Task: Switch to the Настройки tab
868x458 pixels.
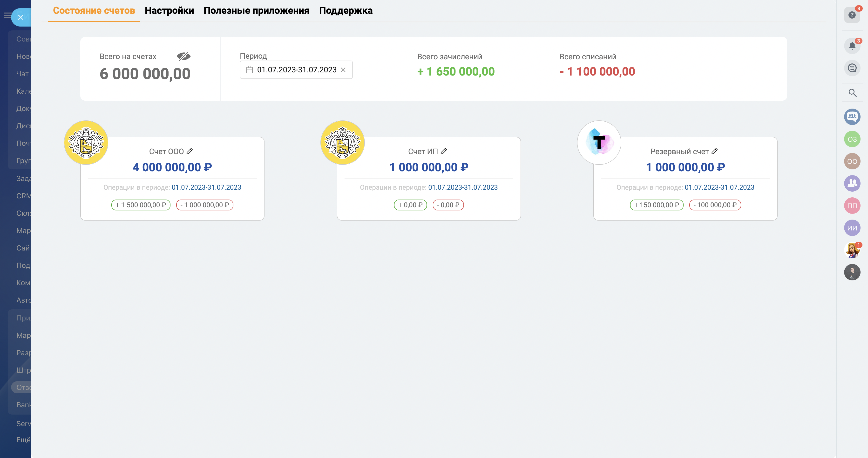Action: 169,11
